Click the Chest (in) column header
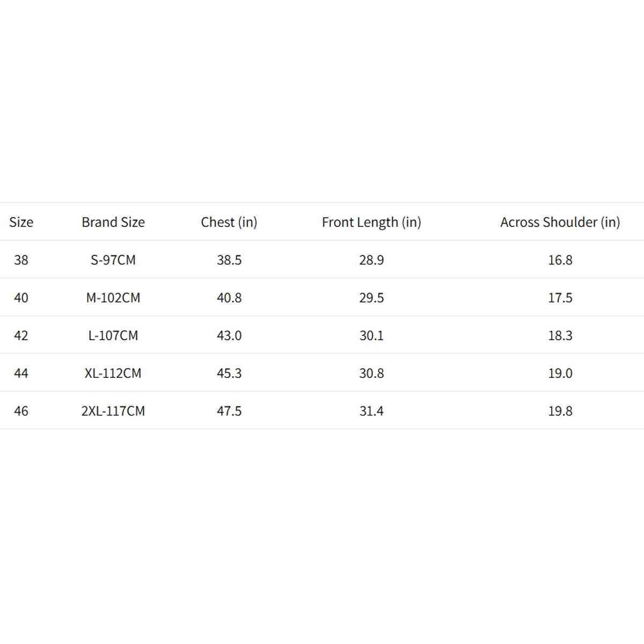Screen dimensions: 644x644 coord(229,222)
